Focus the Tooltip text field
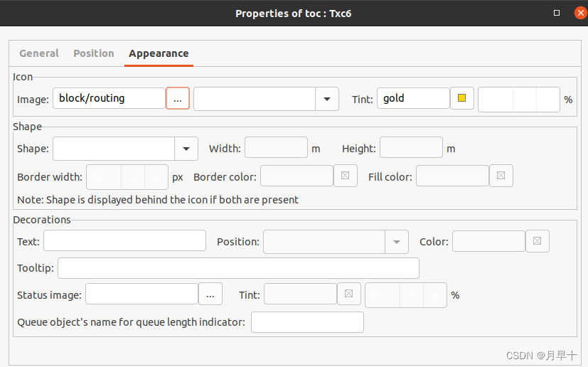The image size is (588, 367). click(x=238, y=268)
